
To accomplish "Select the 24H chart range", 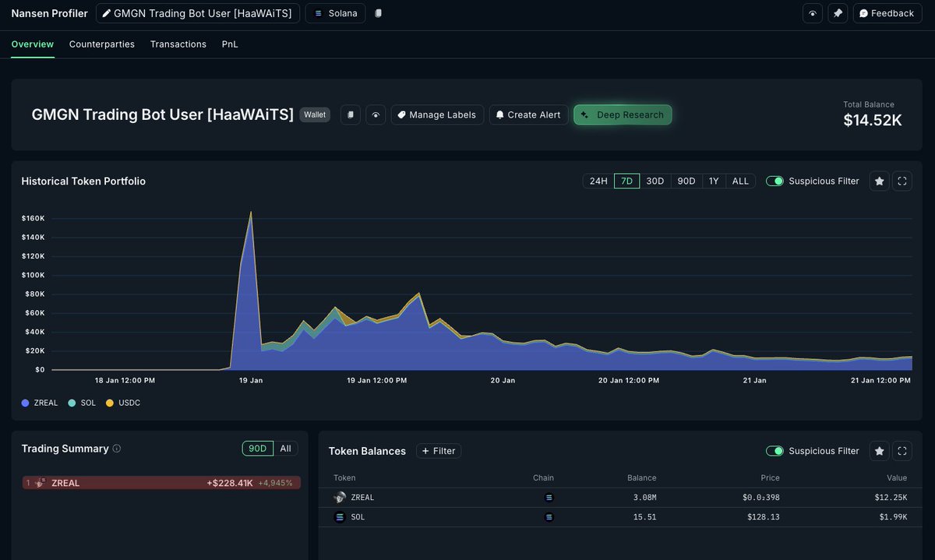I will [x=598, y=181].
